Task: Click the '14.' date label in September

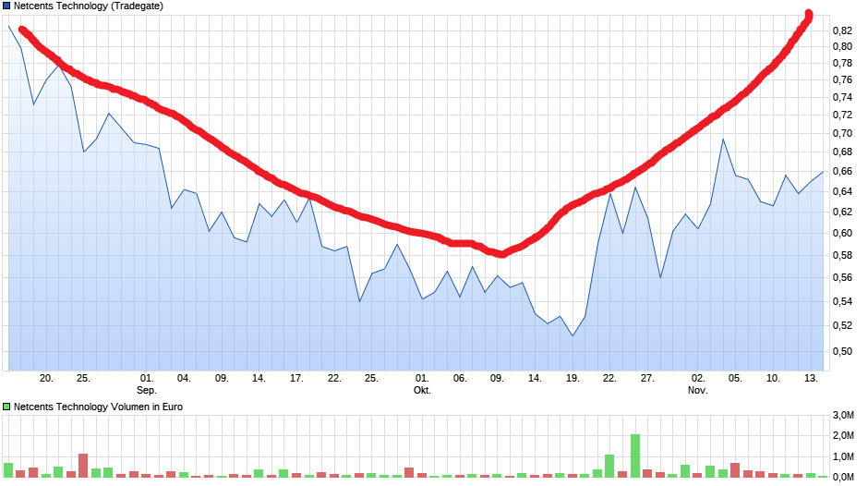Action: pos(259,379)
